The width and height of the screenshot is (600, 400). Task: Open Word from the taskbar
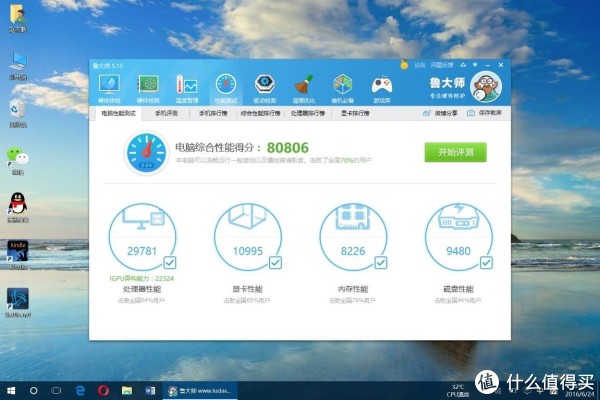[x=150, y=390]
